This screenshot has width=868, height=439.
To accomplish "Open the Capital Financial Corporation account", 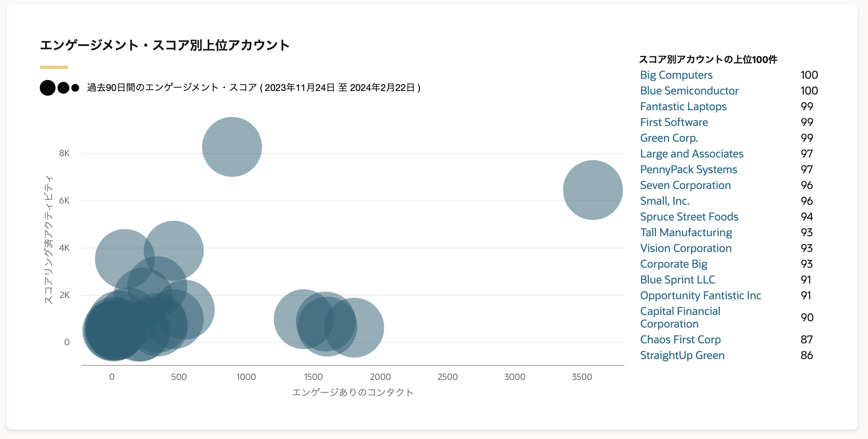I will coord(680,317).
